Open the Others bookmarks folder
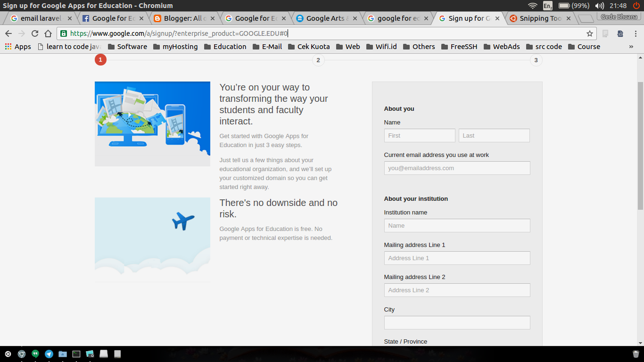This screenshot has height=362, width=644. coord(419,47)
